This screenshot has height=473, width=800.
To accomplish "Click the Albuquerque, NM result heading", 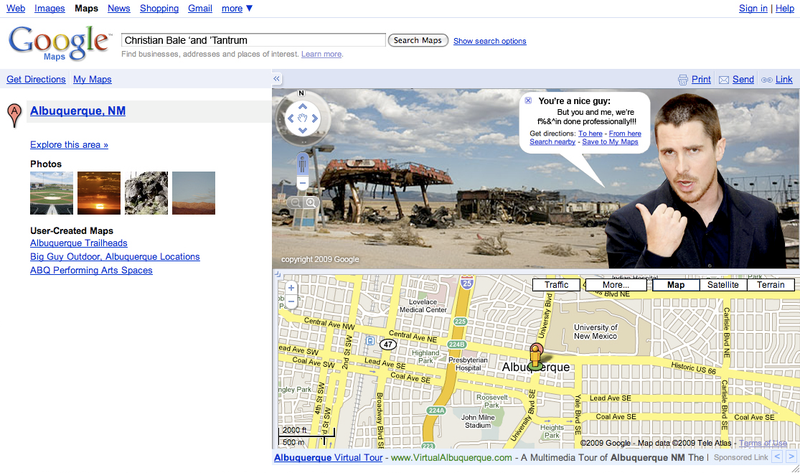I will tap(78, 111).
